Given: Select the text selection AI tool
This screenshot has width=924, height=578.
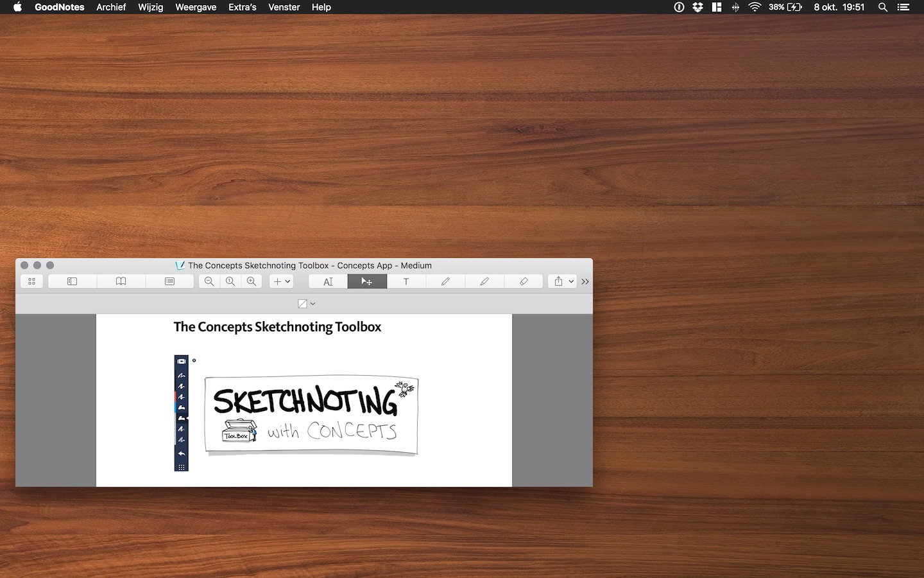Looking at the screenshot, I should pyautogui.click(x=328, y=281).
